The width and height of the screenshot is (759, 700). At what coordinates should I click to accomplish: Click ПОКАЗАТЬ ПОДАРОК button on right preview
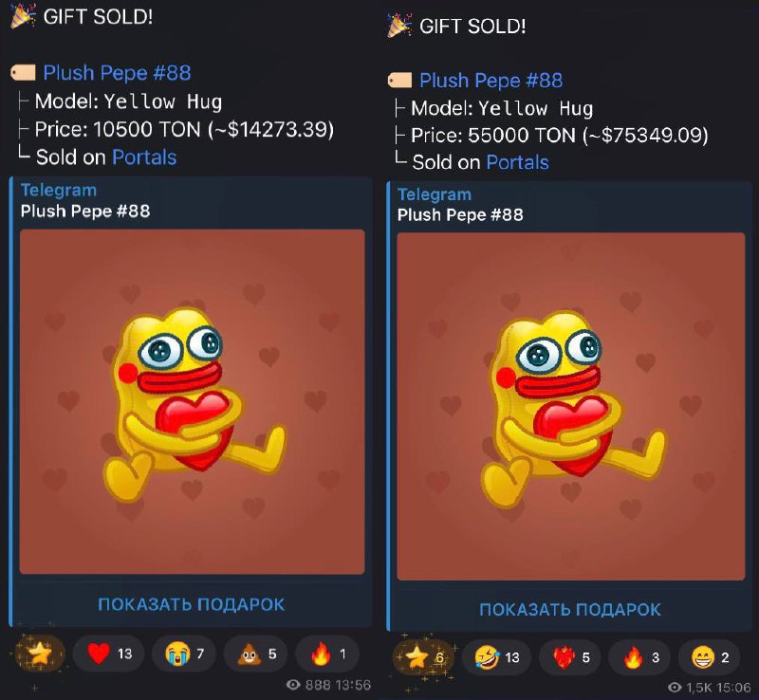(x=570, y=610)
